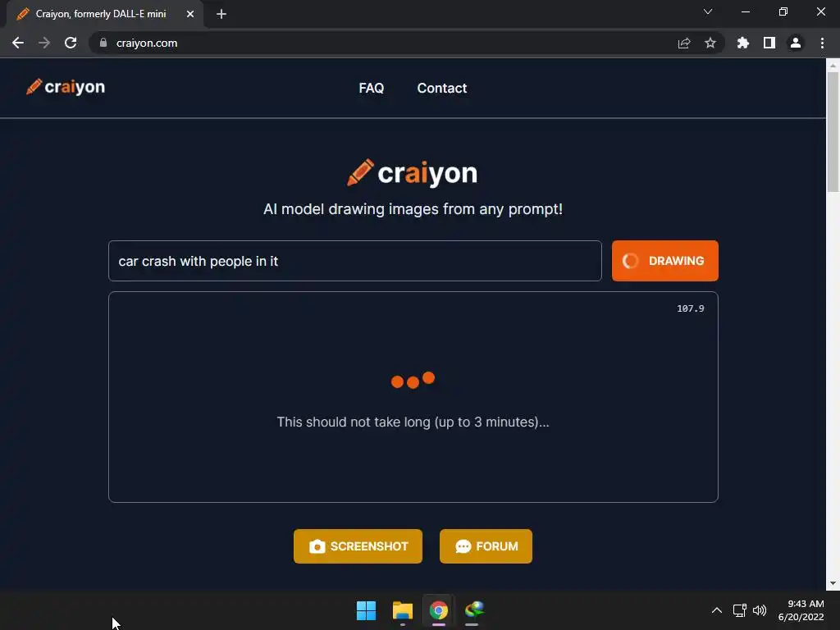Open the tab search chevron
Viewport: 840px width, 630px height.
708,11
